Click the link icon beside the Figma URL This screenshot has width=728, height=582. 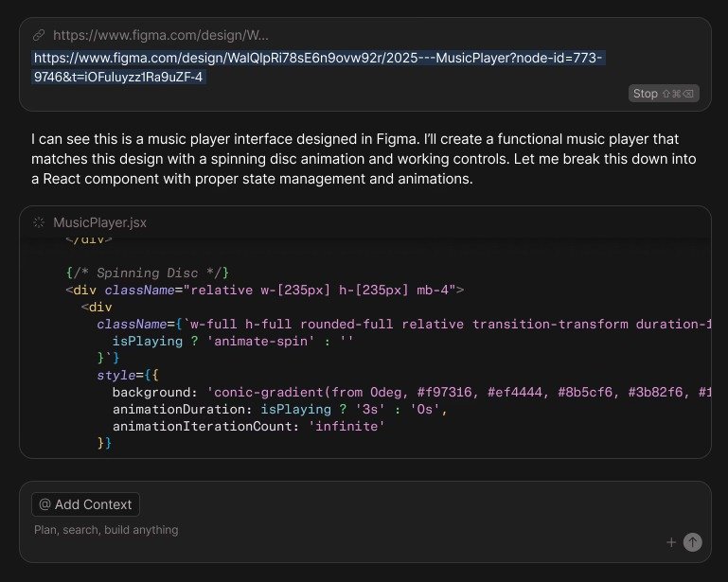(39, 35)
